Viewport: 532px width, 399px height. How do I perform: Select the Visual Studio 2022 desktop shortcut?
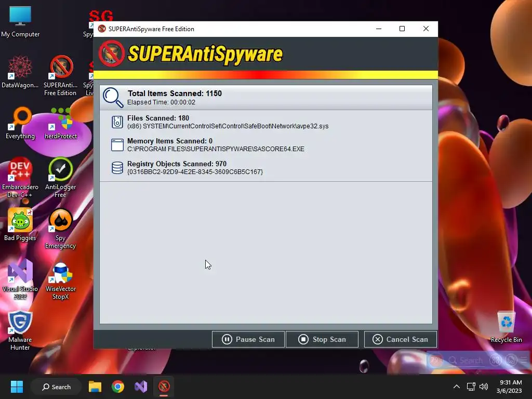pyautogui.click(x=20, y=279)
